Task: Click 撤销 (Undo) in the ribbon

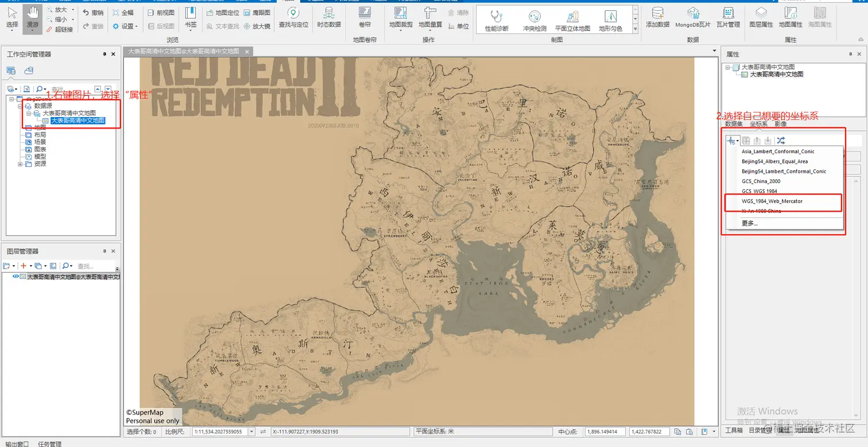Action: coord(93,12)
